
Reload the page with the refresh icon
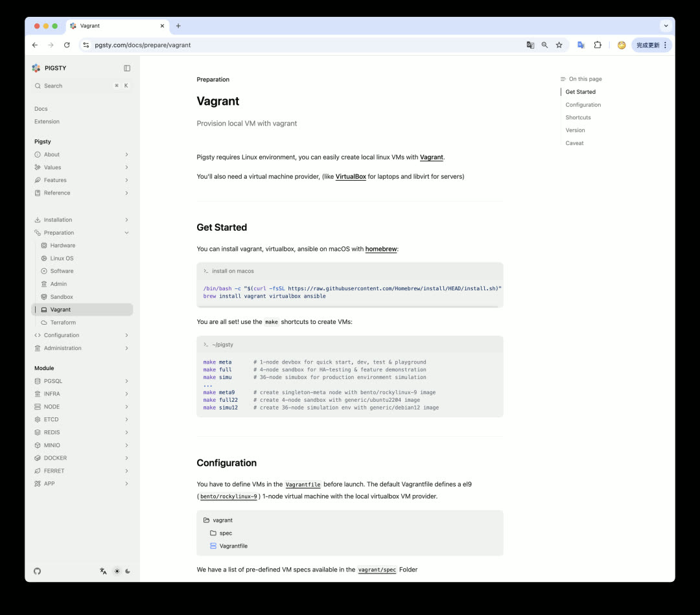point(67,45)
